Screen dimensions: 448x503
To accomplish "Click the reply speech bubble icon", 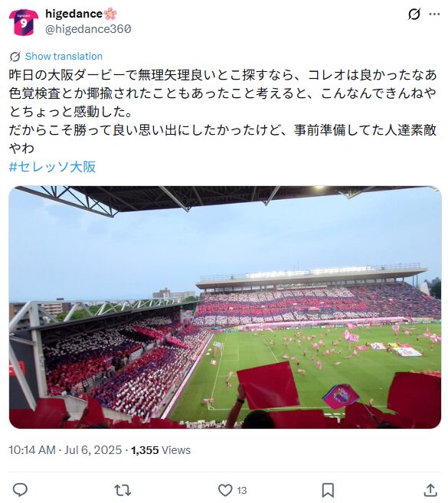I will [x=20, y=490].
